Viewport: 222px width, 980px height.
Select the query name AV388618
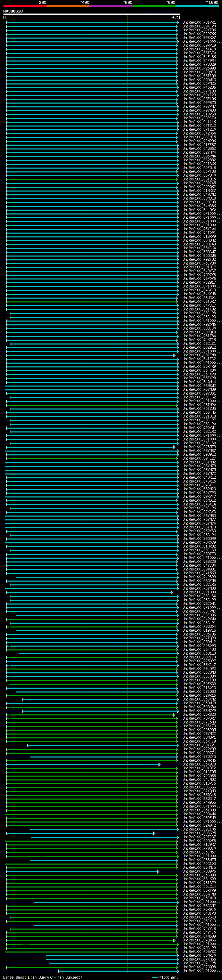[13, 11]
